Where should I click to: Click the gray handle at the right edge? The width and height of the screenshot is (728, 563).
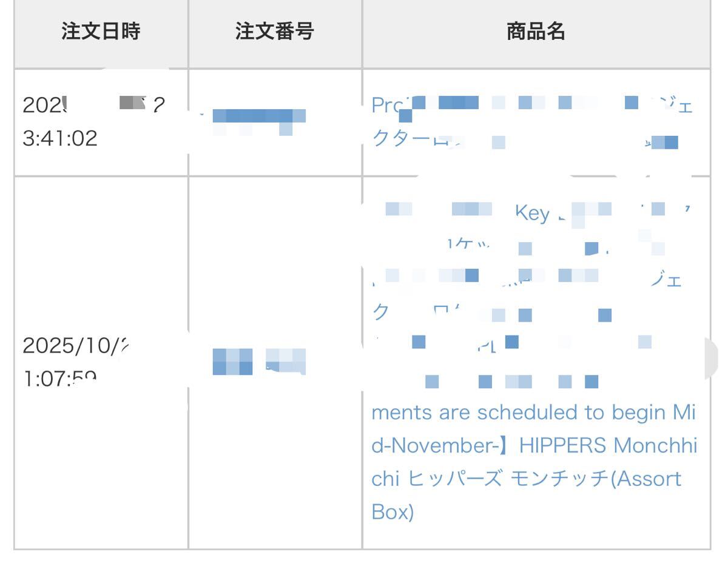pos(715,359)
